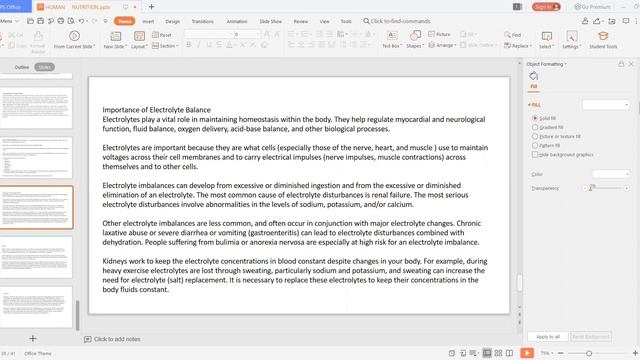The image size is (640, 360).
Task: Open the slide Layout options
Action: 139,40
